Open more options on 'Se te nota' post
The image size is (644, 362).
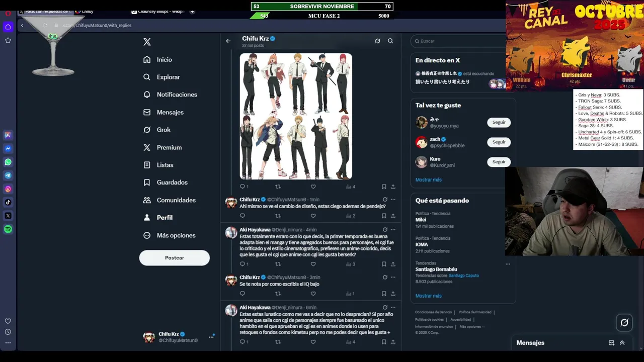click(x=393, y=277)
